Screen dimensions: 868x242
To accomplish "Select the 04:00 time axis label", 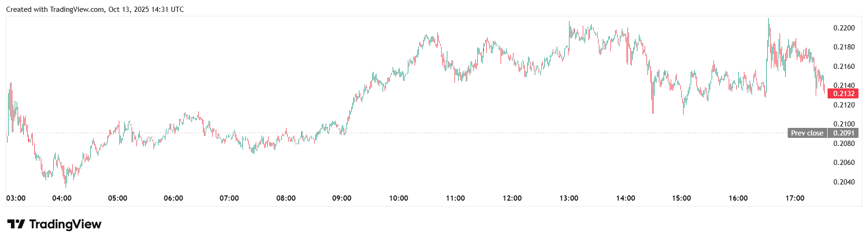I will (x=62, y=198).
